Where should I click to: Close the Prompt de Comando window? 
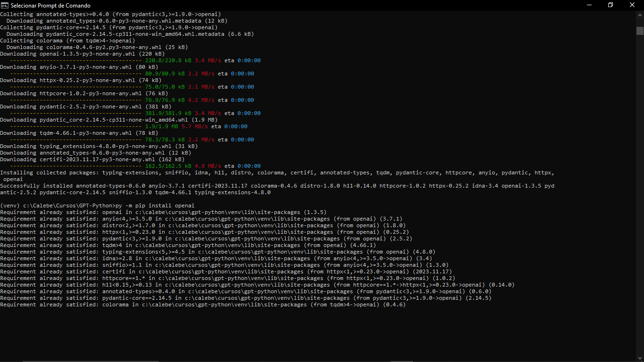pos(633,5)
